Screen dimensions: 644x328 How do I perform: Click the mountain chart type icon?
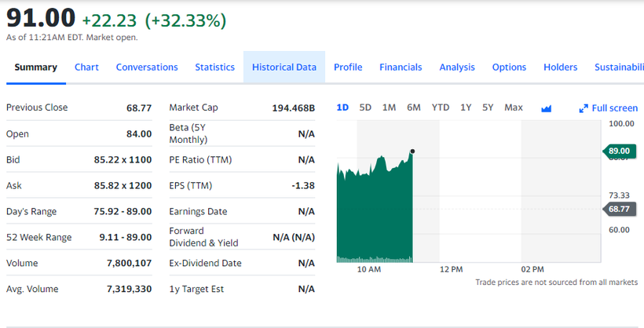pyautogui.click(x=547, y=108)
